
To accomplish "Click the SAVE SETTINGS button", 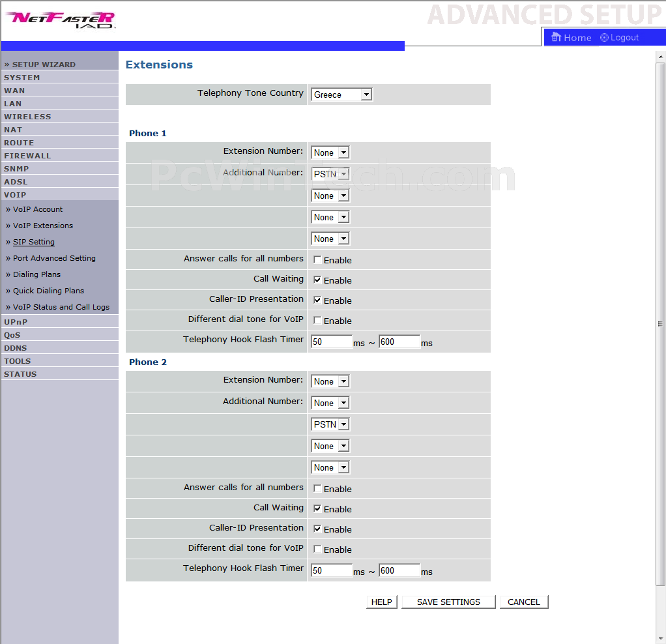I will (x=448, y=602).
